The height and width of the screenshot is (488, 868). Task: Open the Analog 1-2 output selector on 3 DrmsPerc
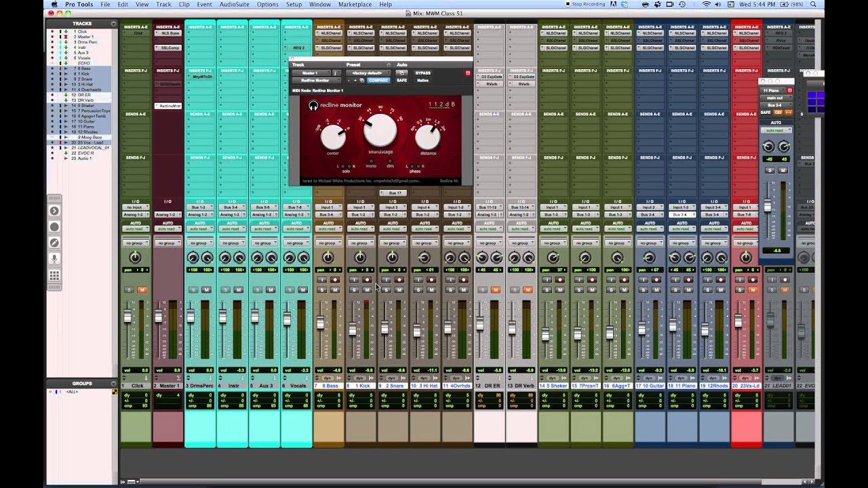pyautogui.click(x=200, y=214)
